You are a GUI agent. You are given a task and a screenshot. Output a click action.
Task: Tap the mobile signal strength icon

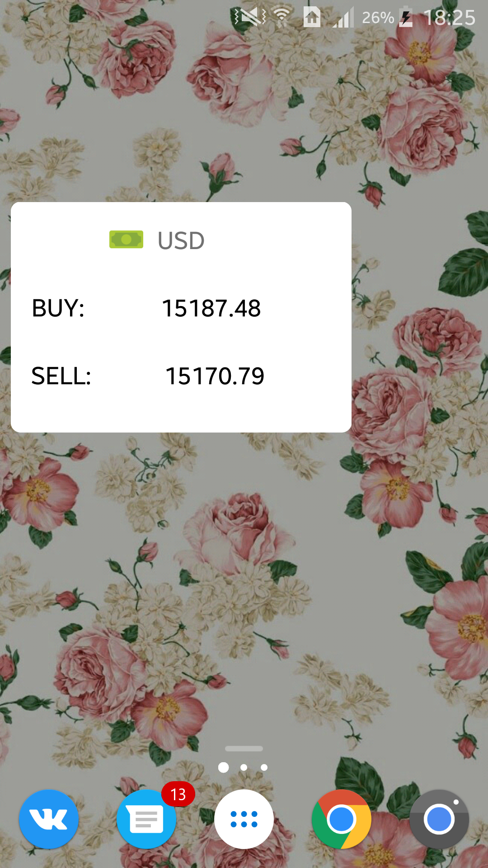click(343, 18)
